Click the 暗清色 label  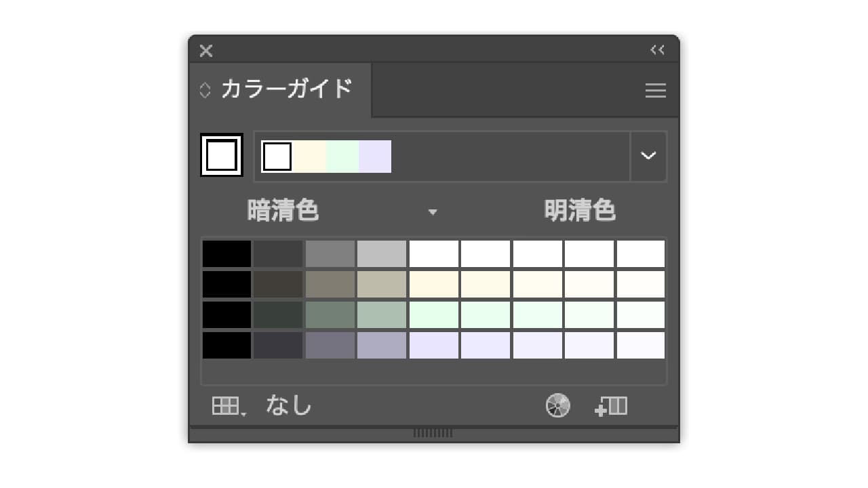coord(283,211)
